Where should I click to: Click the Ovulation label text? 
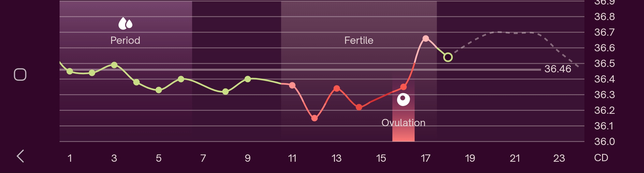(403, 123)
